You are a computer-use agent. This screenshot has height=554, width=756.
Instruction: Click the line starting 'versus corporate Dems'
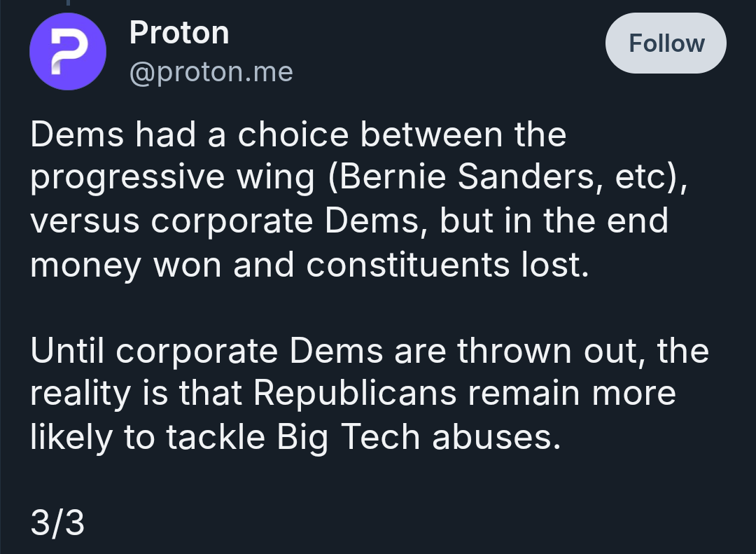click(x=349, y=221)
